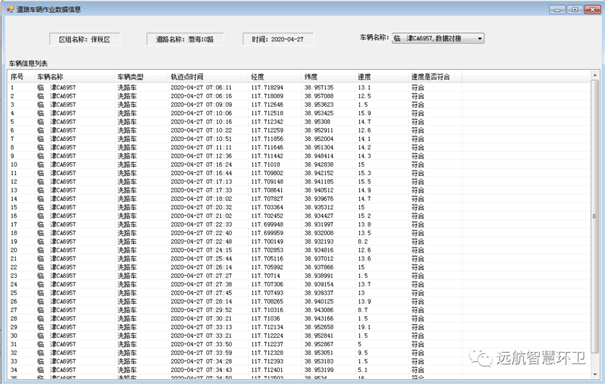Click the speed value 8.7

click(363, 310)
